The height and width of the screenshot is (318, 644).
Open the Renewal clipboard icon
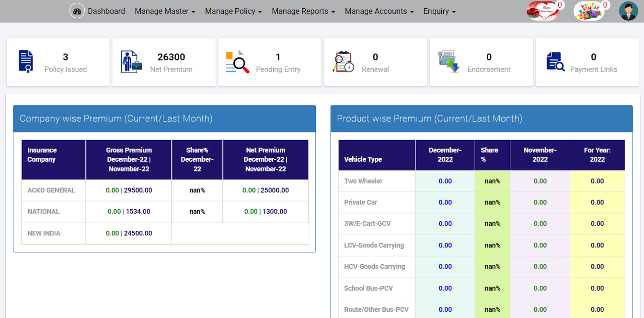[344, 62]
